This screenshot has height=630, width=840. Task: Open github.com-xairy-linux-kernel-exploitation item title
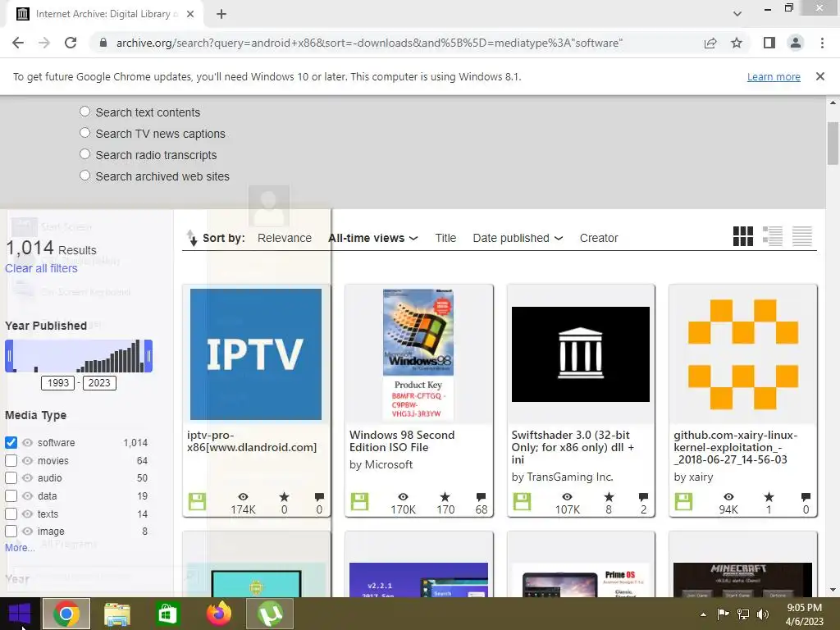click(x=736, y=447)
